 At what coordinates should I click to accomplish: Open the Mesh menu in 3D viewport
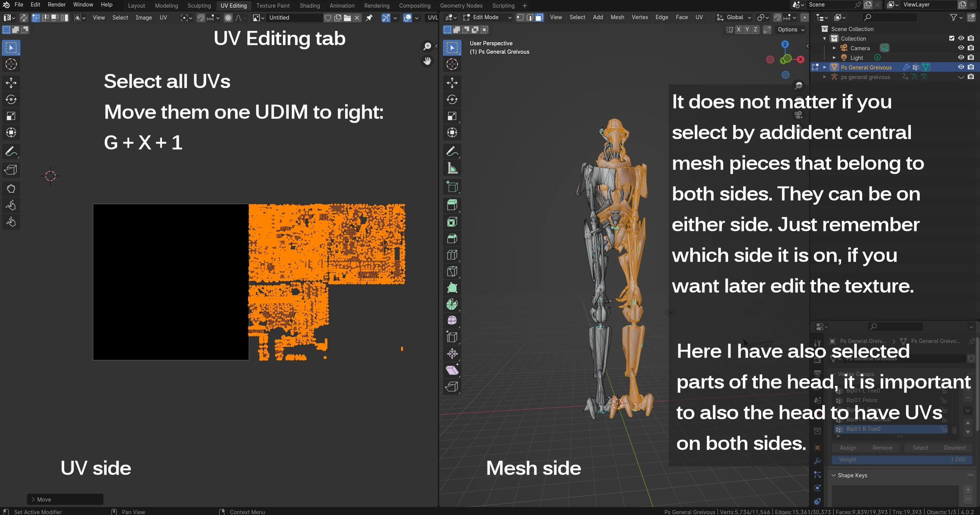point(617,17)
